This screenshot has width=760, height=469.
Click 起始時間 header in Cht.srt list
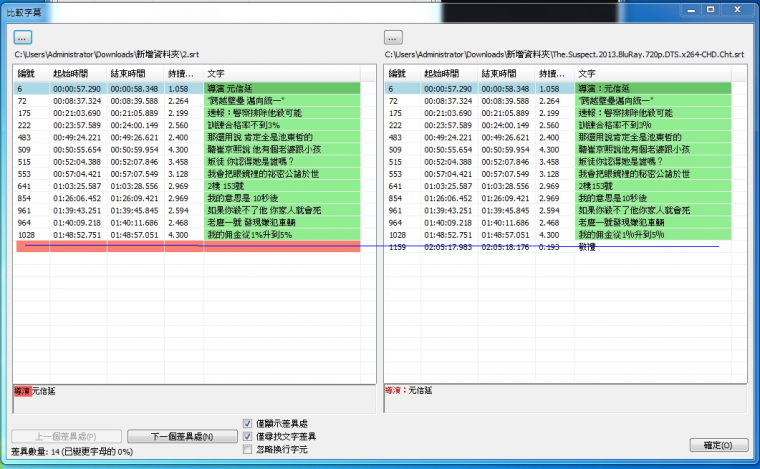coord(449,74)
